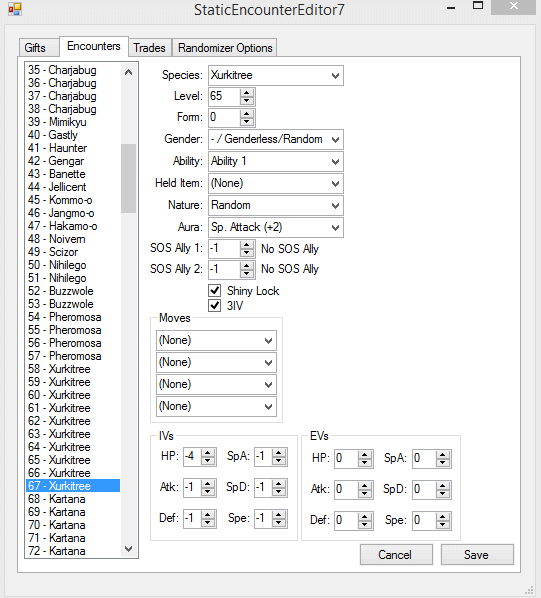
Task: Increase the SpA EV spinner
Action: (x=443, y=455)
